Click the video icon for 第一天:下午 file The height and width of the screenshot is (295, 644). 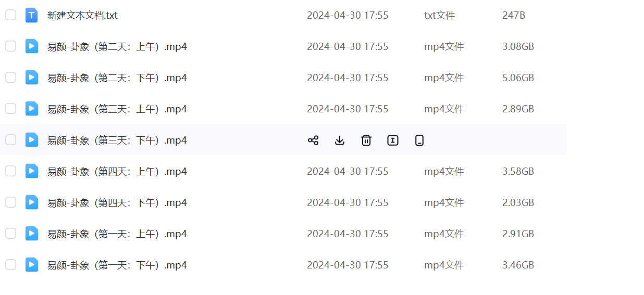click(x=32, y=265)
